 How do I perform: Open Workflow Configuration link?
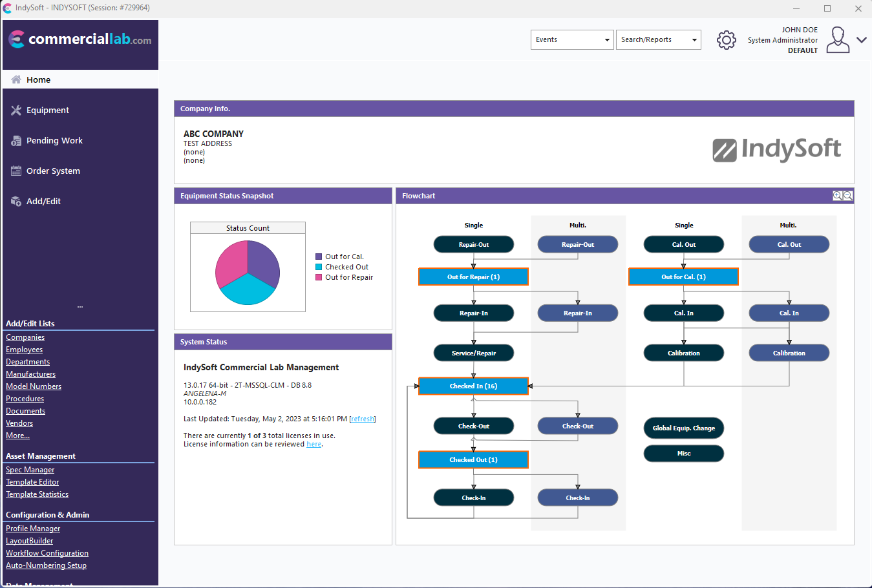[x=47, y=553]
